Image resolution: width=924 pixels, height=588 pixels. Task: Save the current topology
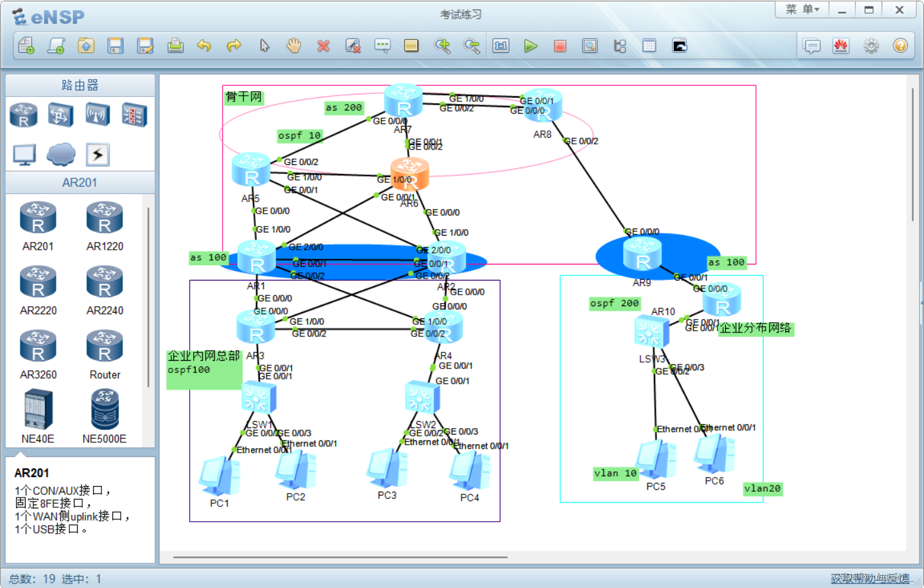pos(116,46)
